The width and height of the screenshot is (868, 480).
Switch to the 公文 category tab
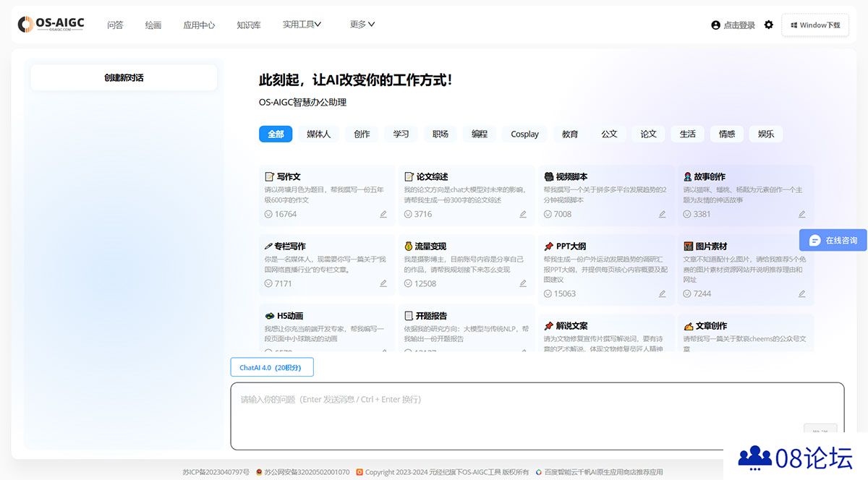(x=609, y=134)
